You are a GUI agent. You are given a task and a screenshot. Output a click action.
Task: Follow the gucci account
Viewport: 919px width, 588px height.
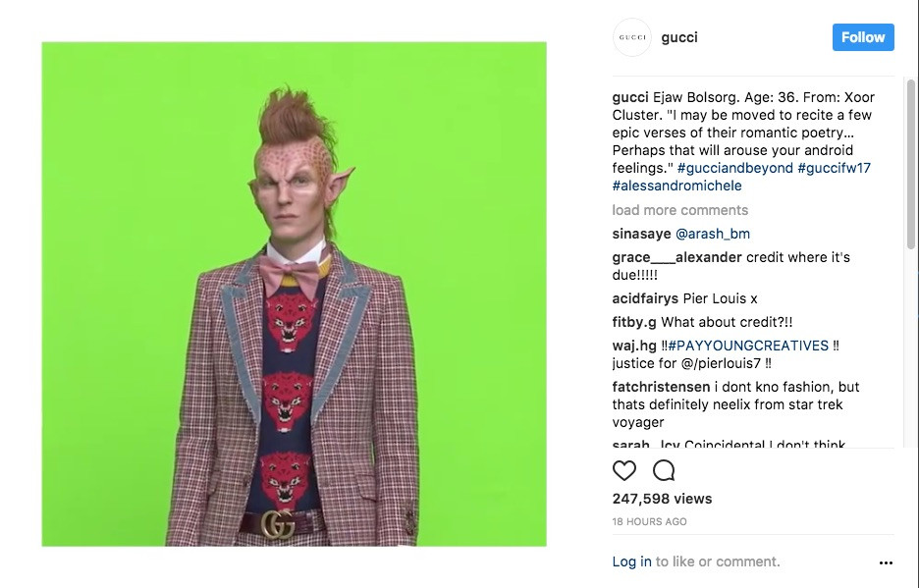pyautogui.click(x=863, y=37)
